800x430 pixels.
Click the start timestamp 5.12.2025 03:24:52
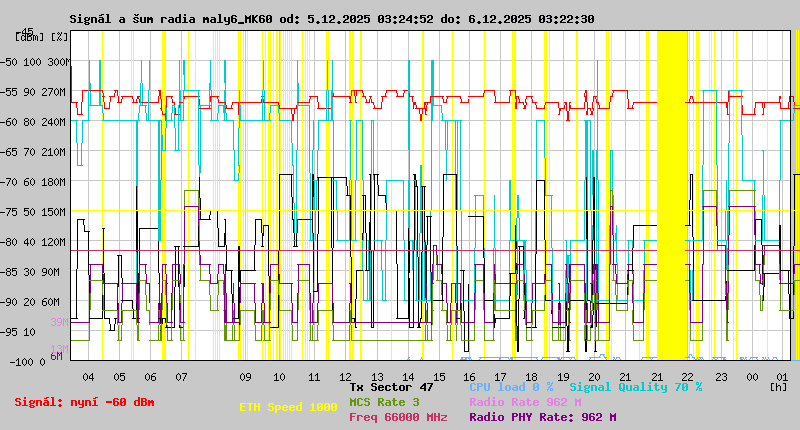click(356, 19)
